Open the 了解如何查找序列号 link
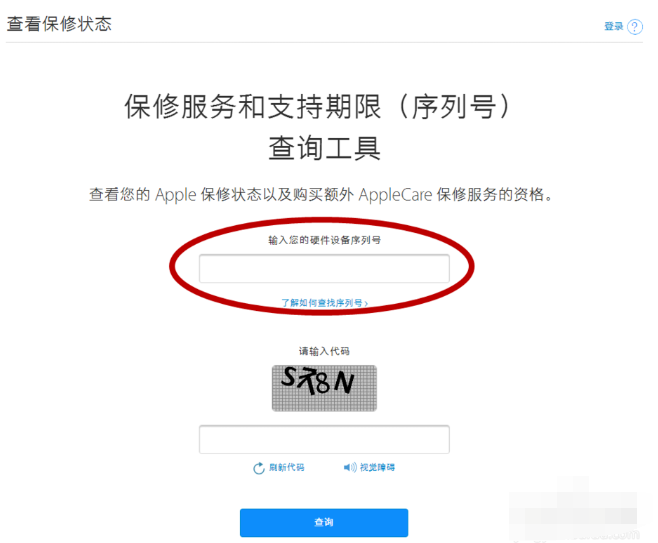 tap(324, 303)
